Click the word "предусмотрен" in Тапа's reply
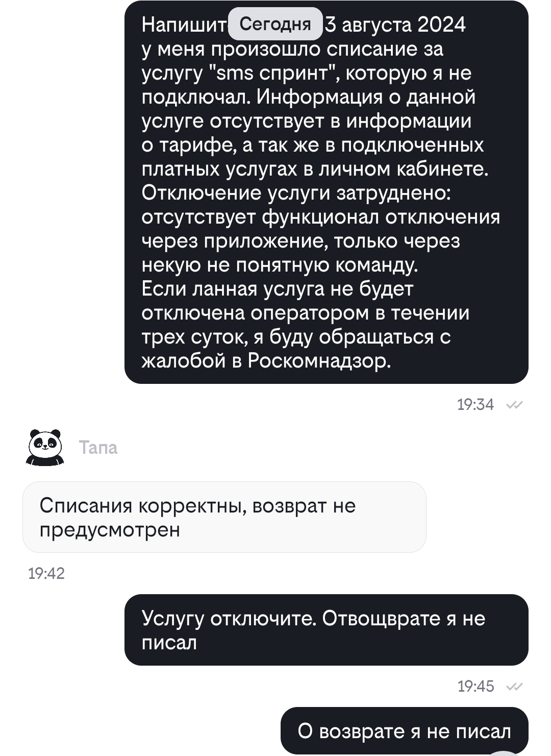 [110, 530]
